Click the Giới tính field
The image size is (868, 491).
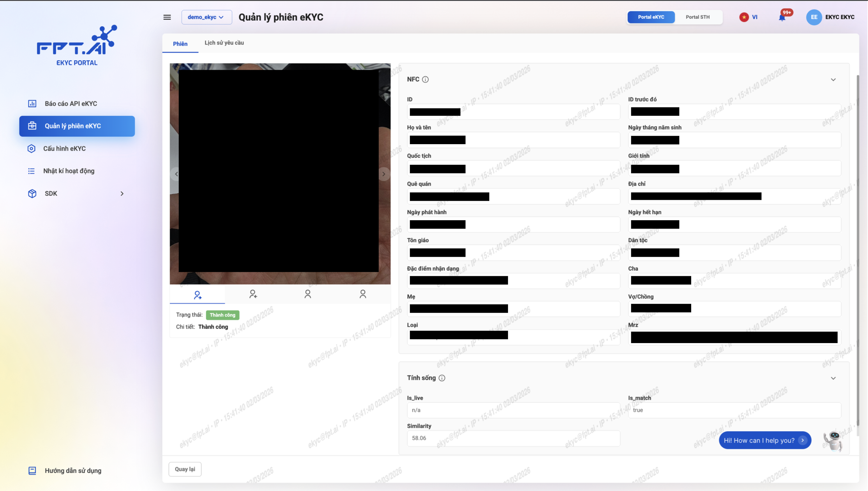click(x=735, y=168)
